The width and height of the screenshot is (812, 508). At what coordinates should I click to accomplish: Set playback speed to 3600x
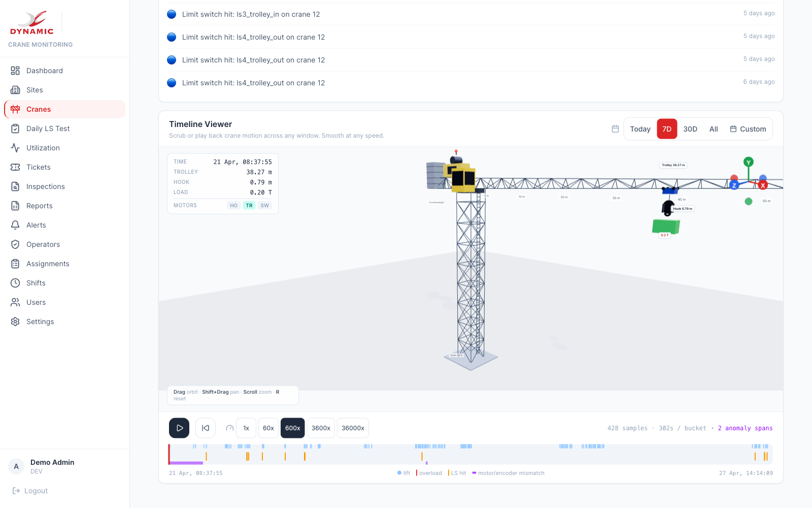321,428
